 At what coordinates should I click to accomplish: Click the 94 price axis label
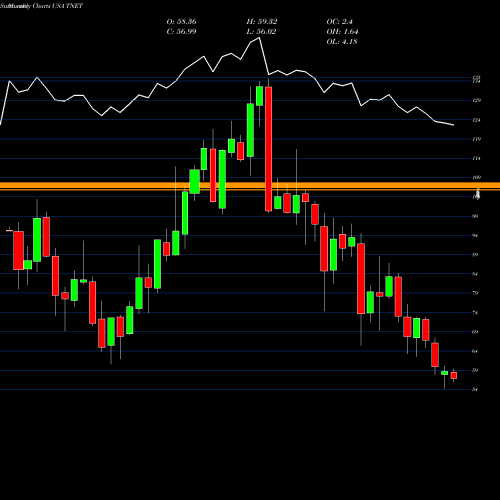tap(475, 235)
